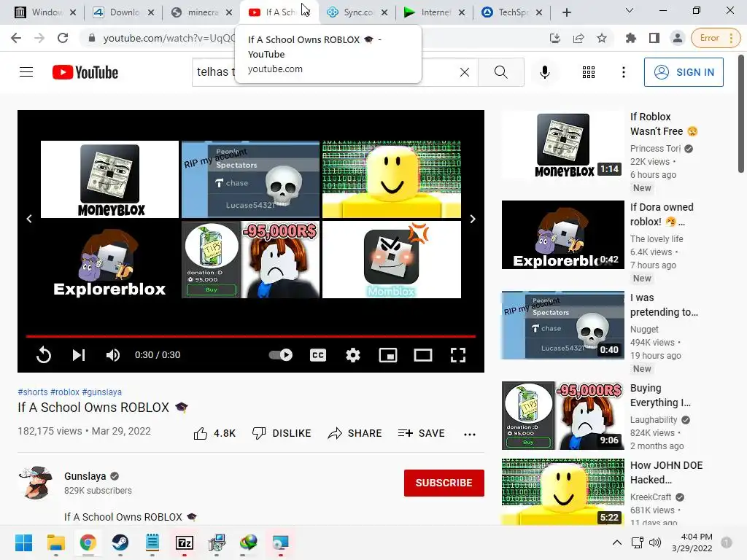Viewport: 747px width, 560px height.
Task: Switch to theater mode icon
Action: (x=423, y=355)
